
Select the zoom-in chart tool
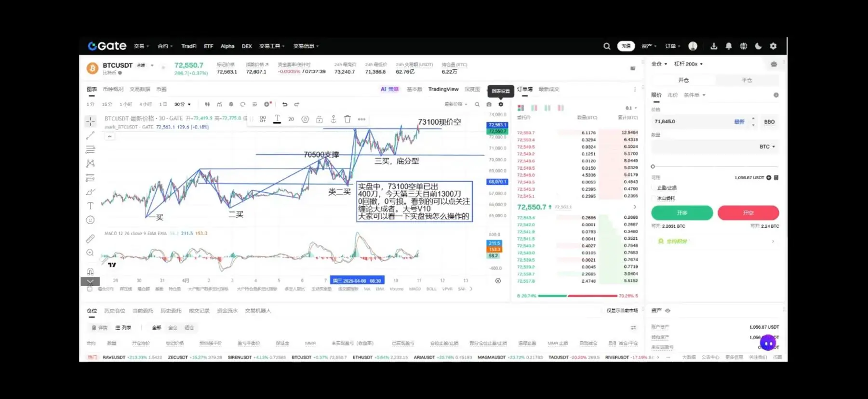[90, 253]
